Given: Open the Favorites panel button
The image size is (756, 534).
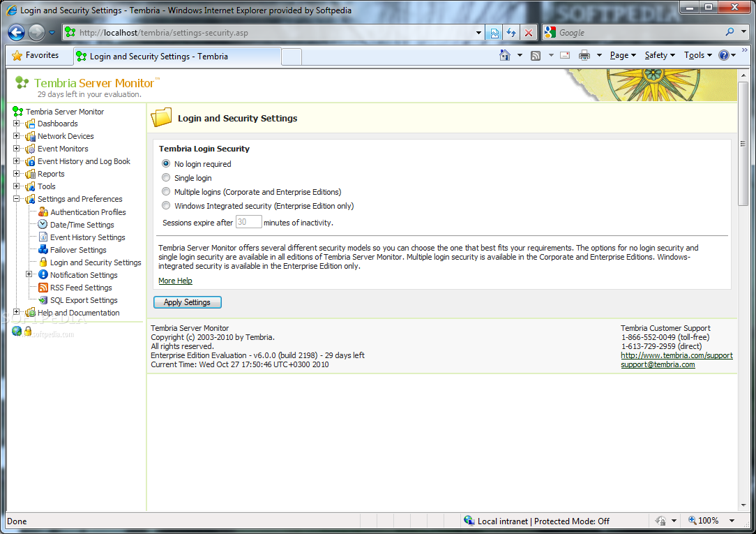Looking at the screenshot, I should click(x=35, y=55).
